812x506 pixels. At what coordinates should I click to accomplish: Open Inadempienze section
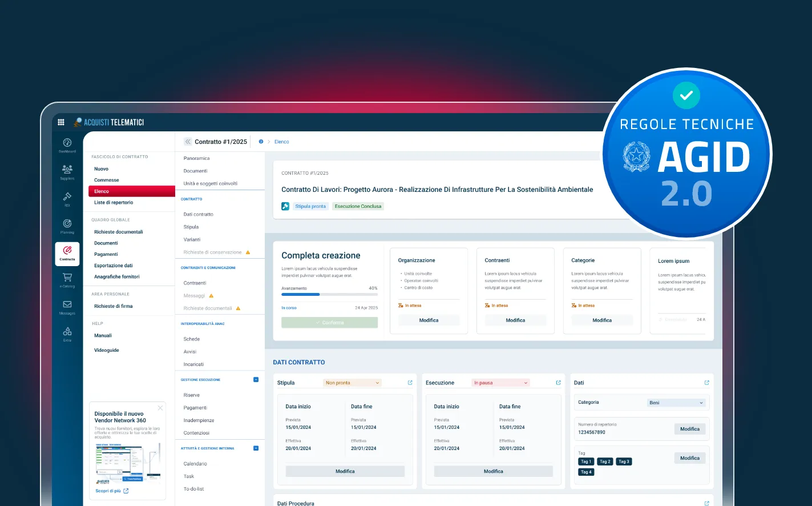point(199,420)
